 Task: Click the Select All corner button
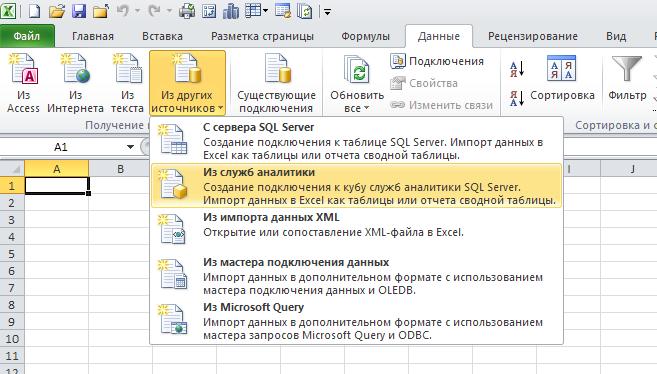coord(12,169)
